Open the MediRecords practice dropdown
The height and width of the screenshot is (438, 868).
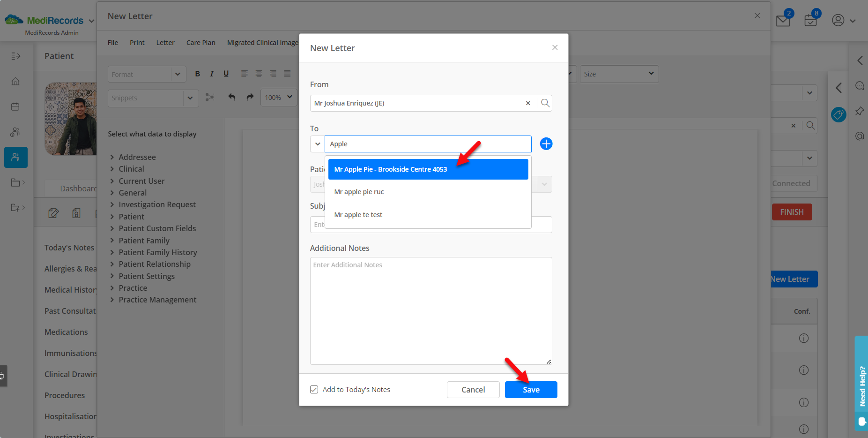(91, 21)
